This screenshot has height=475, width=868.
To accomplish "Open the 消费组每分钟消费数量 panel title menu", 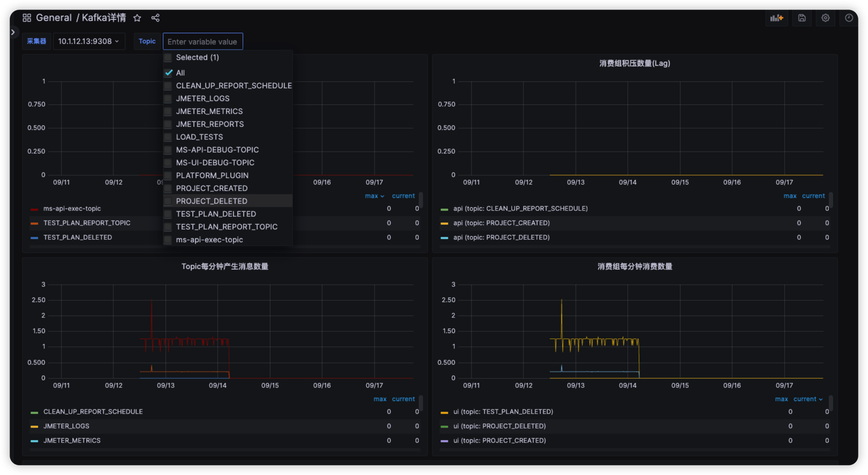I will [635, 266].
